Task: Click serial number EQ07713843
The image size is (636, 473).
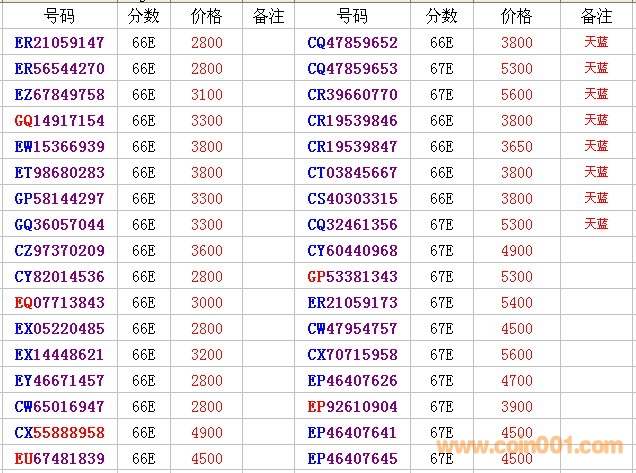Action: (x=60, y=303)
